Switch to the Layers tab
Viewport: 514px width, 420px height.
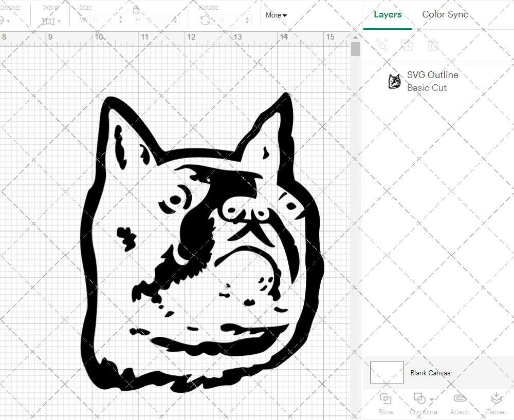(x=388, y=14)
